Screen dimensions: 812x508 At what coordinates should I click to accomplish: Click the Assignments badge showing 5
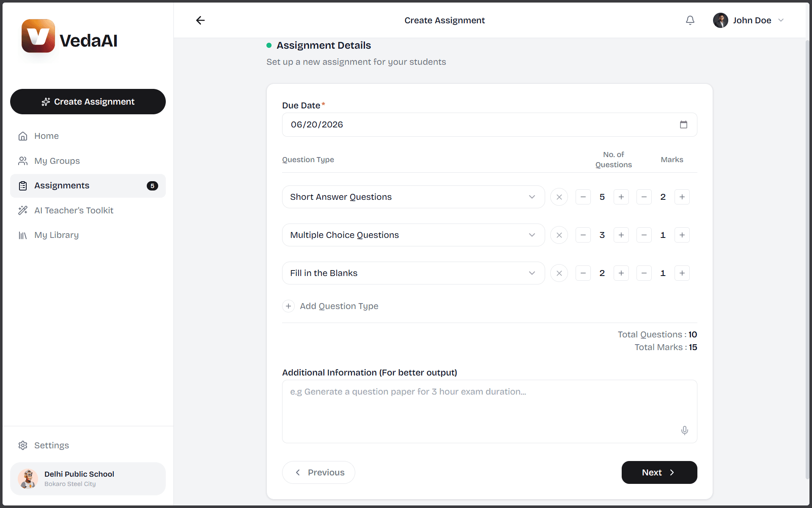tap(152, 186)
